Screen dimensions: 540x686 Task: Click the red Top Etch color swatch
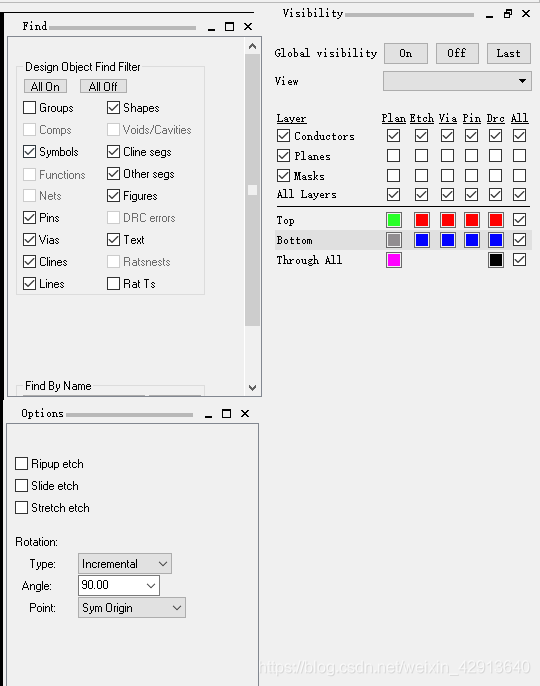[x=422, y=220]
